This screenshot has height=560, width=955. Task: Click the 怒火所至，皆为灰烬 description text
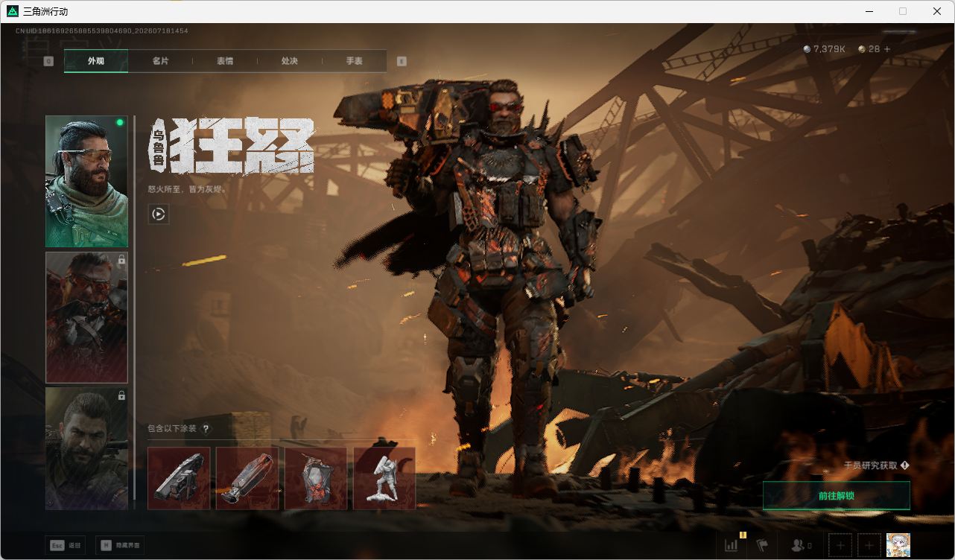pos(187,189)
